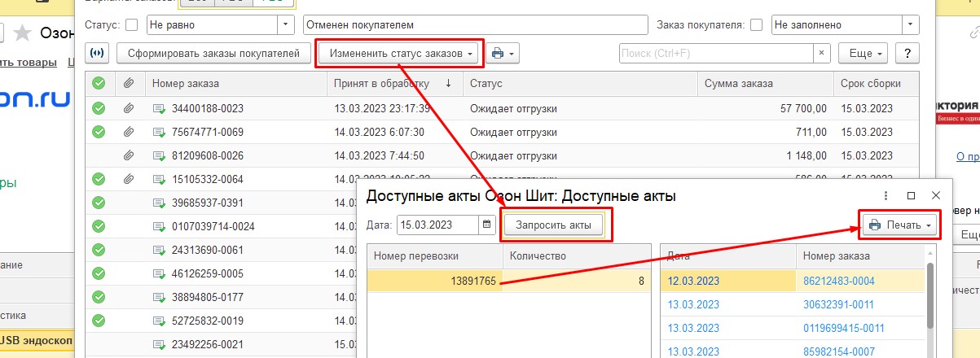Clear the search field with the X icon
This screenshot has width=980, height=358.
click(x=822, y=54)
